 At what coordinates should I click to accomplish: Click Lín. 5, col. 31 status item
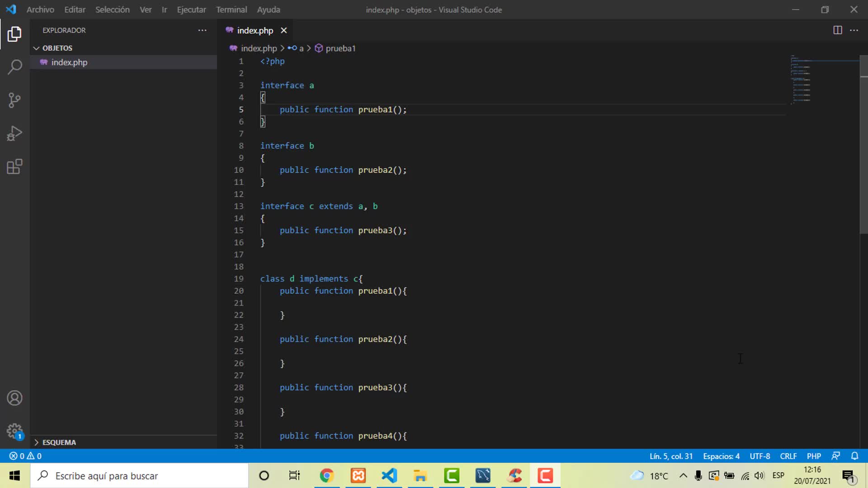671,456
